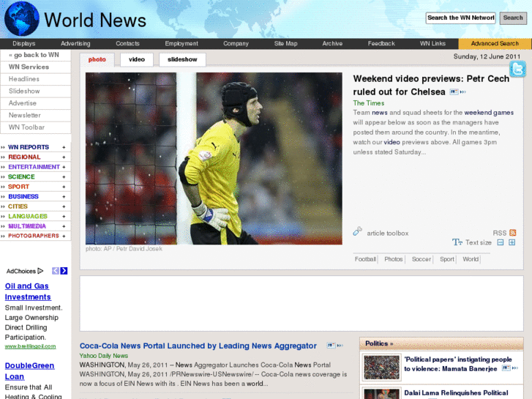Click share icon beside Petr Cech headline
532x399 pixels.
(x=457, y=92)
